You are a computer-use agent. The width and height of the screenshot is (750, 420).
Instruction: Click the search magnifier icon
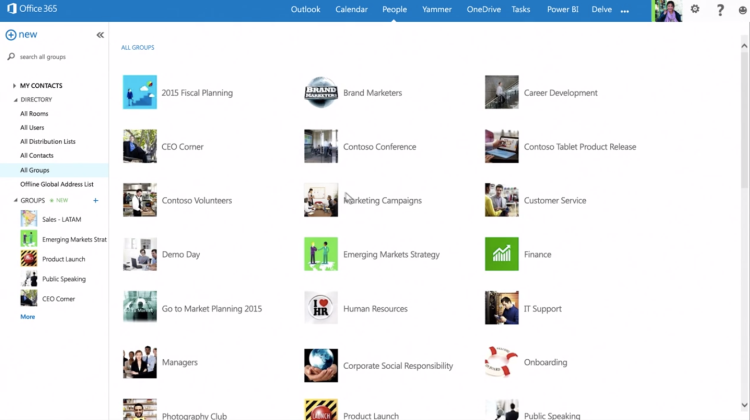(11, 56)
